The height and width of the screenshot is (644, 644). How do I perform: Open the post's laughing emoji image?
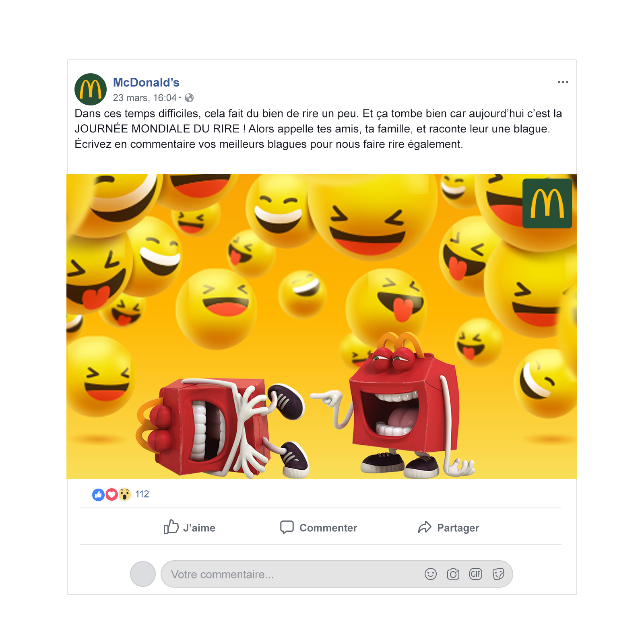(x=322, y=326)
